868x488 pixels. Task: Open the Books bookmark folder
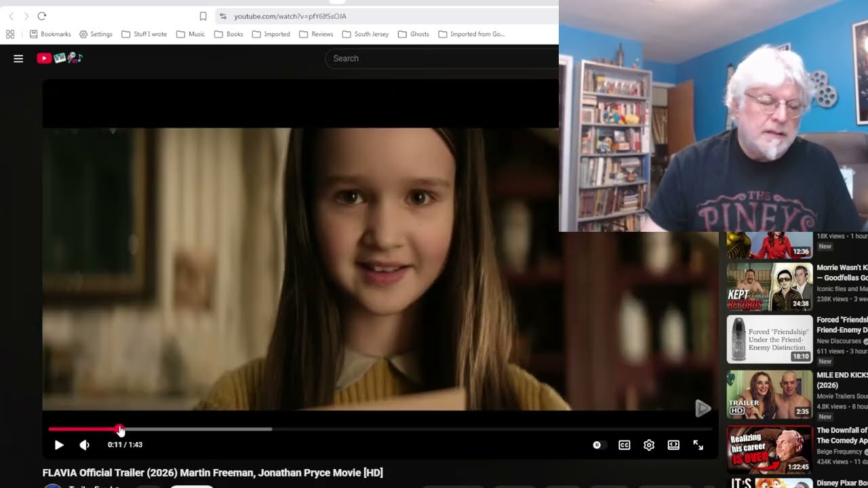click(229, 34)
